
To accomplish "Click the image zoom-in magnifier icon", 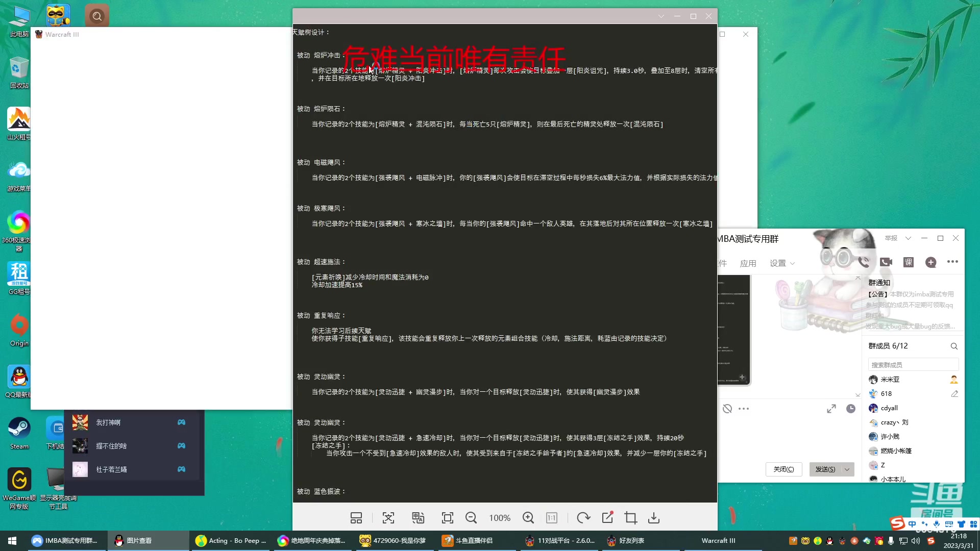I will [x=528, y=517].
